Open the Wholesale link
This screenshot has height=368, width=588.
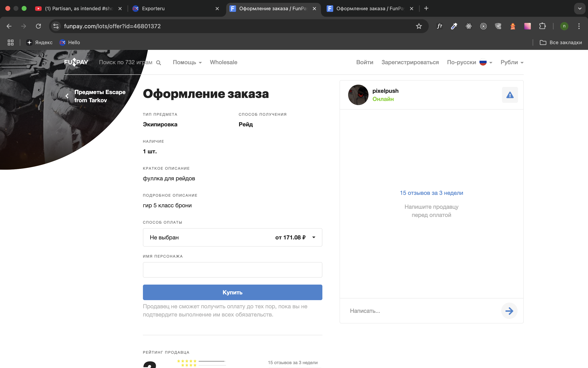pos(224,62)
